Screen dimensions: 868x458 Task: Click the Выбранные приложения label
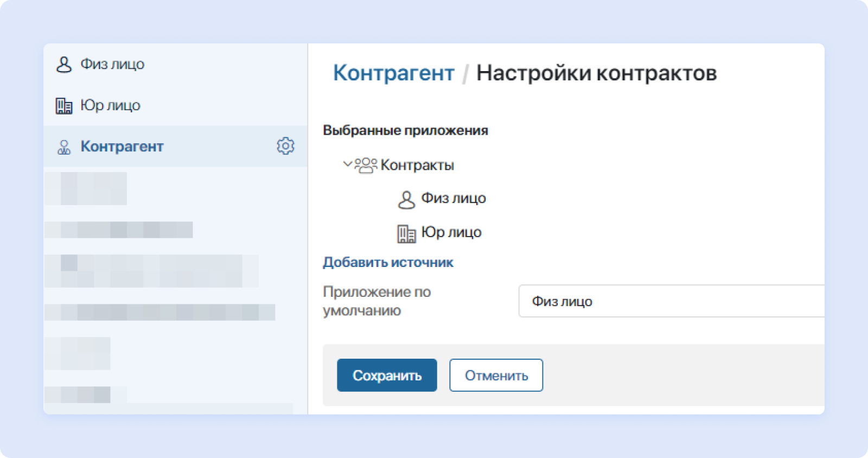tap(406, 130)
